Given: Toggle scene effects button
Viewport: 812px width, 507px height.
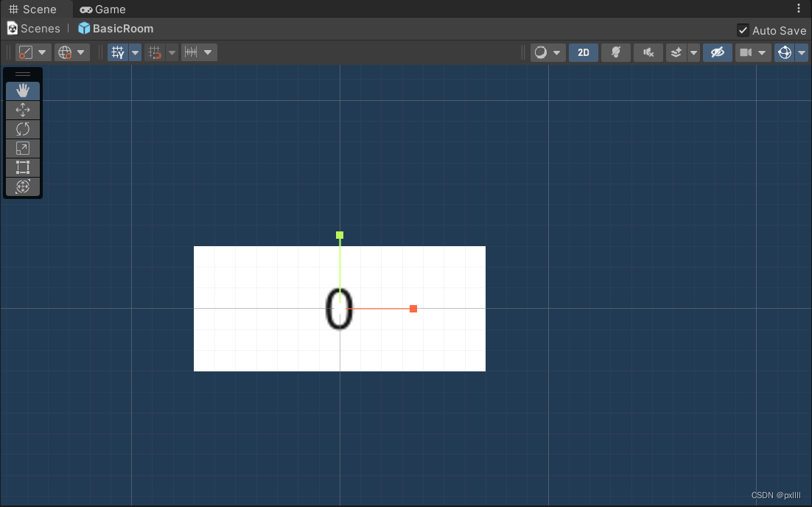Looking at the screenshot, I should click(676, 52).
